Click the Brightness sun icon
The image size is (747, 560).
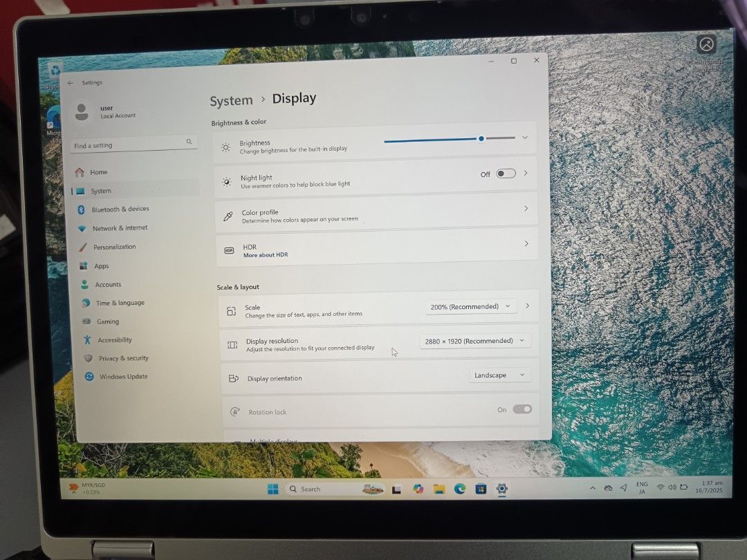[225, 148]
